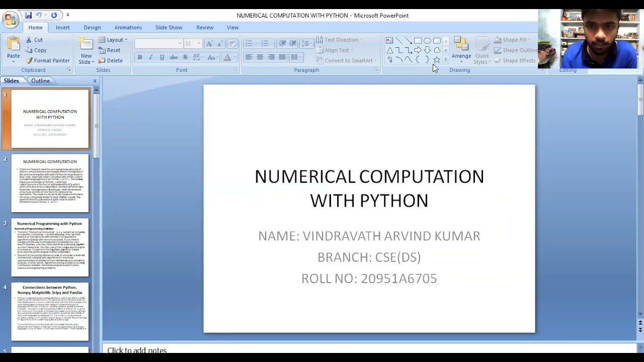
Task: Open the Office Button menu
Action: point(10,20)
